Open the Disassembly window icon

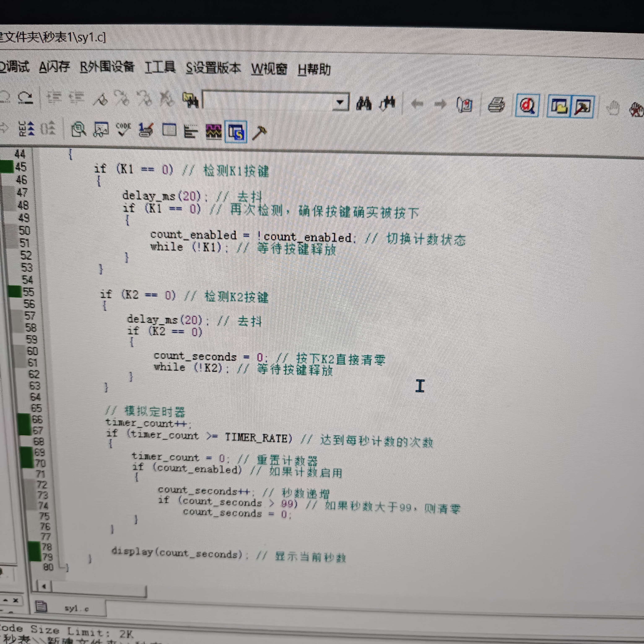pyautogui.click(x=79, y=130)
